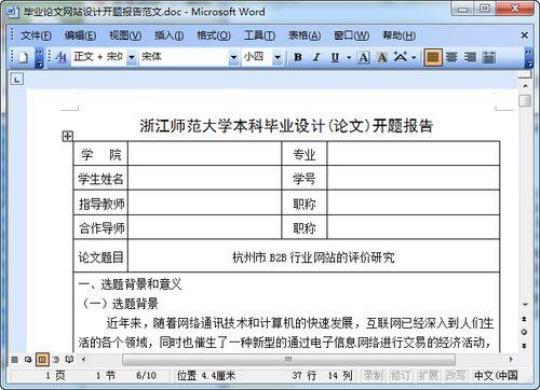Select distributed alignment icon
The width and height of the screenshot is (540, 390).
pyautogui.click(x=488, y=57)
